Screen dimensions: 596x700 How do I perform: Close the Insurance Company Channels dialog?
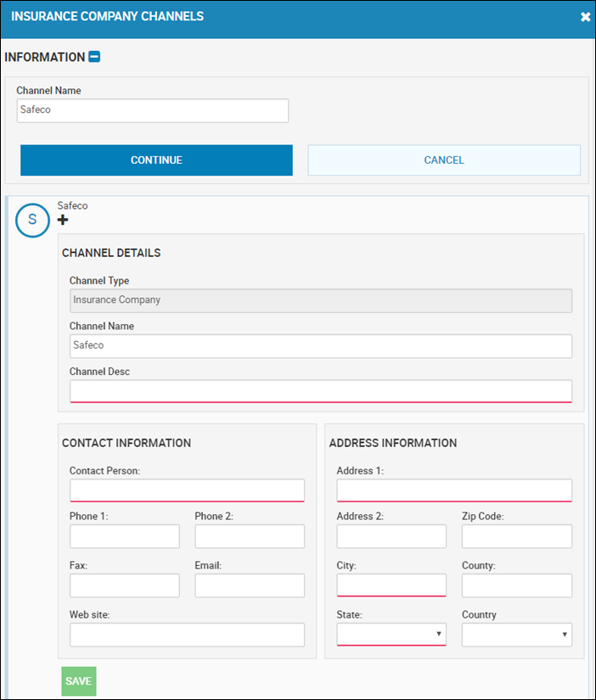[x=585, y=17]
